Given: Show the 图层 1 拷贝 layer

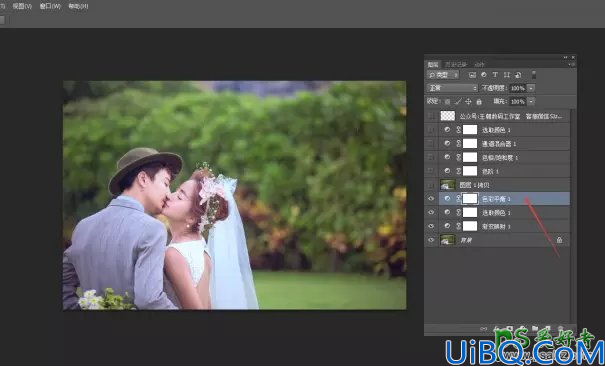Looking at the screenshot, I should (431, 185).
